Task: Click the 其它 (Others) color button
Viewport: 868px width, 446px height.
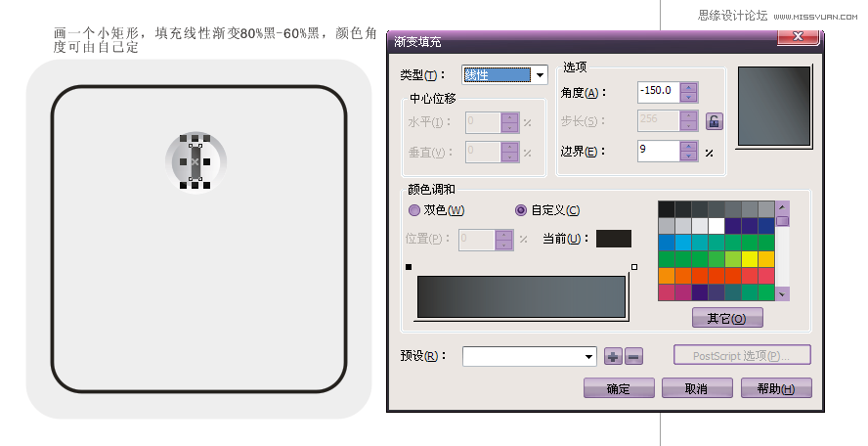Action: (x=727, y=318)
